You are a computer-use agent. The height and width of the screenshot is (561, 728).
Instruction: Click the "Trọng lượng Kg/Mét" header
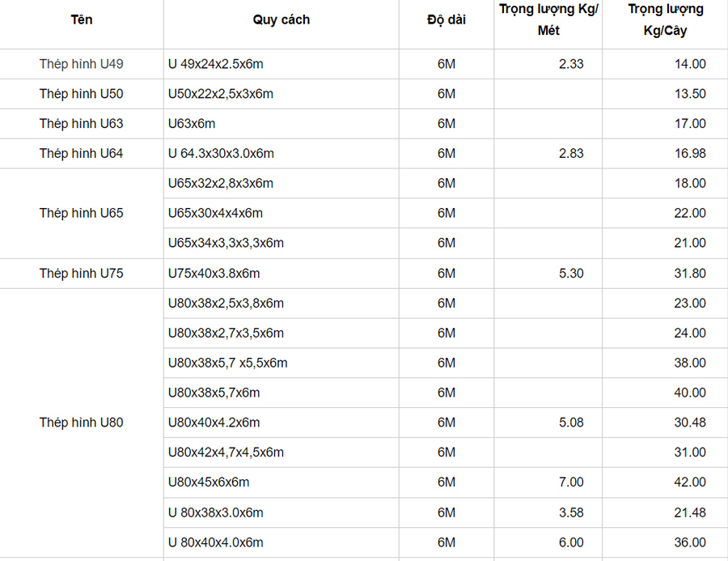pos(548,19)
